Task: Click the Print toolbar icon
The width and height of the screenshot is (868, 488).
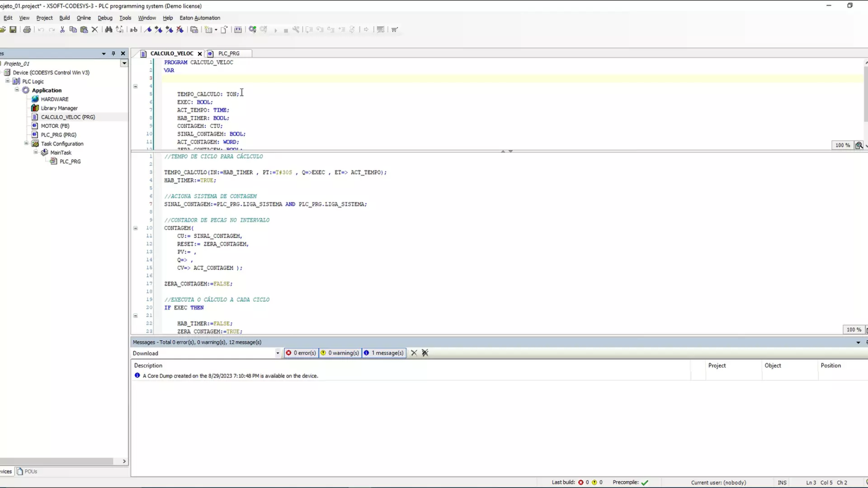Action: click(x=27, y=30)
